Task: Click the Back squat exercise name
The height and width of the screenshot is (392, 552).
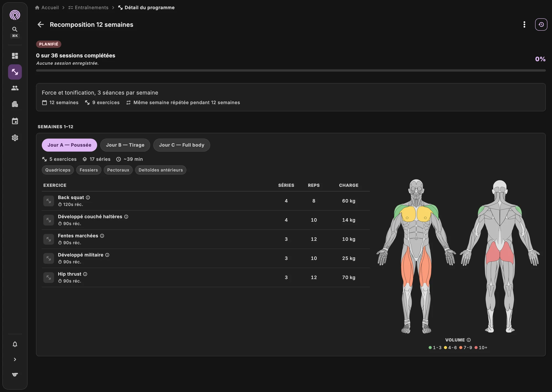Action: [x=71, y=197]
